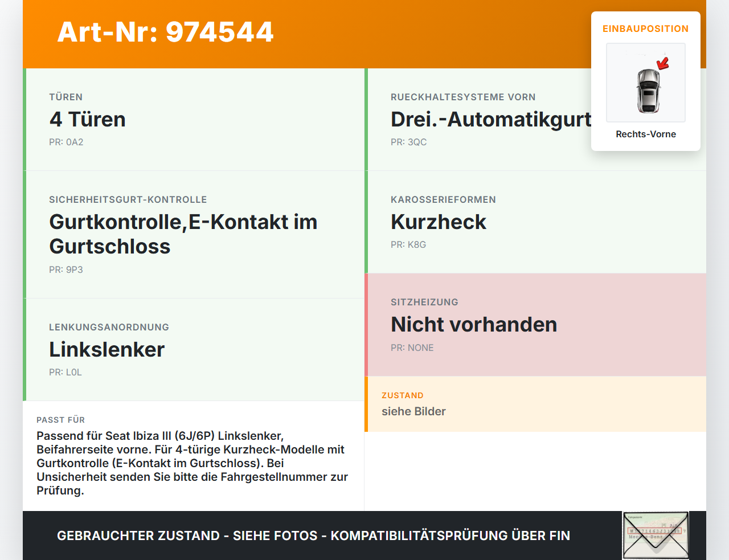Image resolution: width=729 pixels, height=560 pixels.
Task: Expand the Drei.-Automatikgurt restraint card
Action: click(x=490, y=120)
